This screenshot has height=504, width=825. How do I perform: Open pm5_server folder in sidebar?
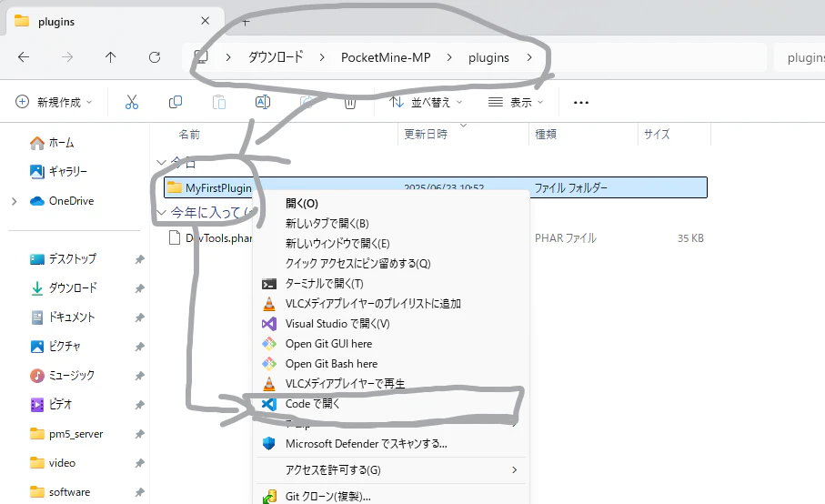click(x=66, y=434)
